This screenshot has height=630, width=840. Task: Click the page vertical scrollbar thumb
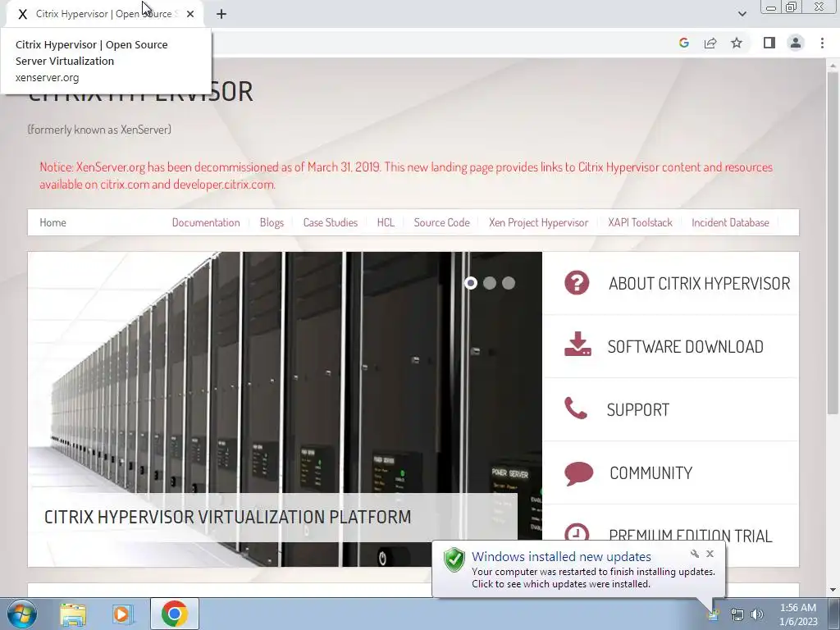[x=832, y=241]
